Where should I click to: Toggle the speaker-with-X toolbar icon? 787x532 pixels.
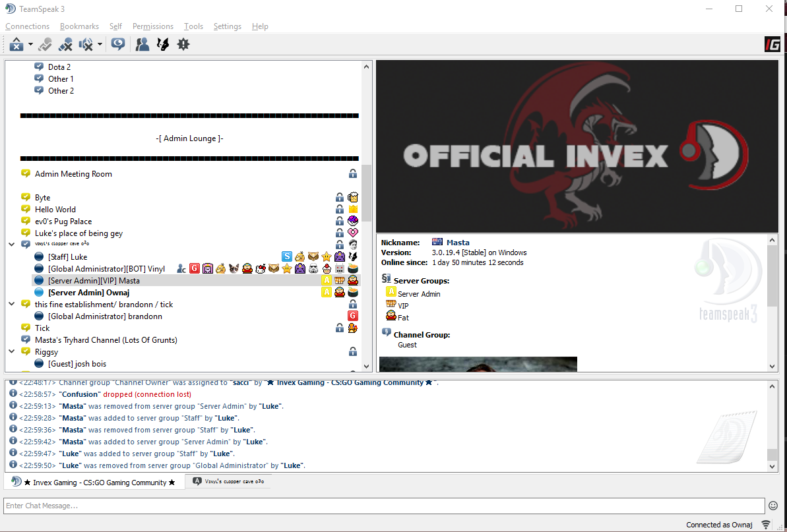(86, 45)
